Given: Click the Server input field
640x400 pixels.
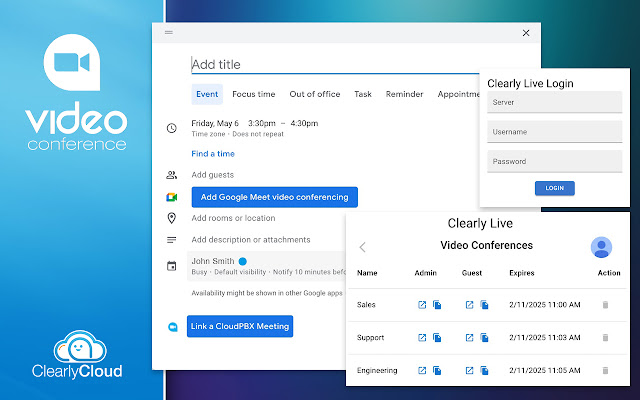Looking at the screenshot, I should coord(554,102).
